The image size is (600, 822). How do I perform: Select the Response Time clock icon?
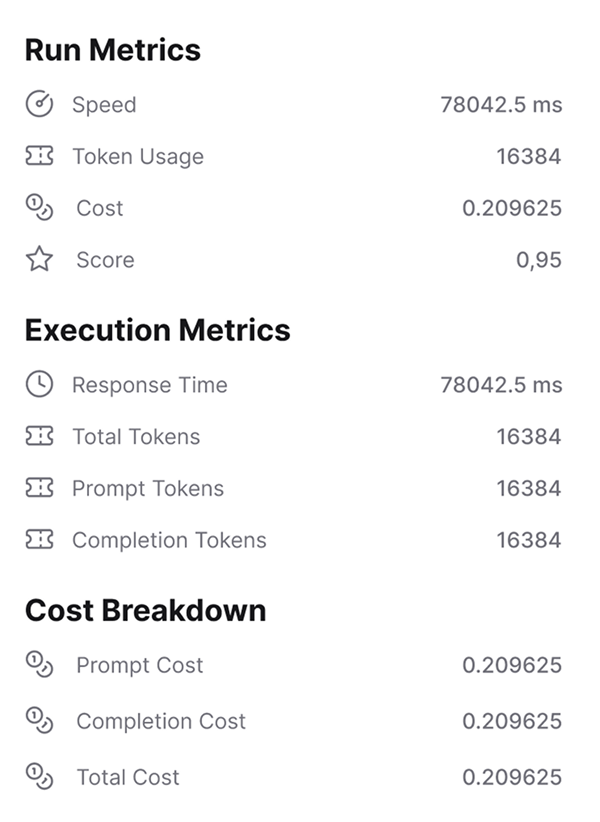[x=40, y=384]
